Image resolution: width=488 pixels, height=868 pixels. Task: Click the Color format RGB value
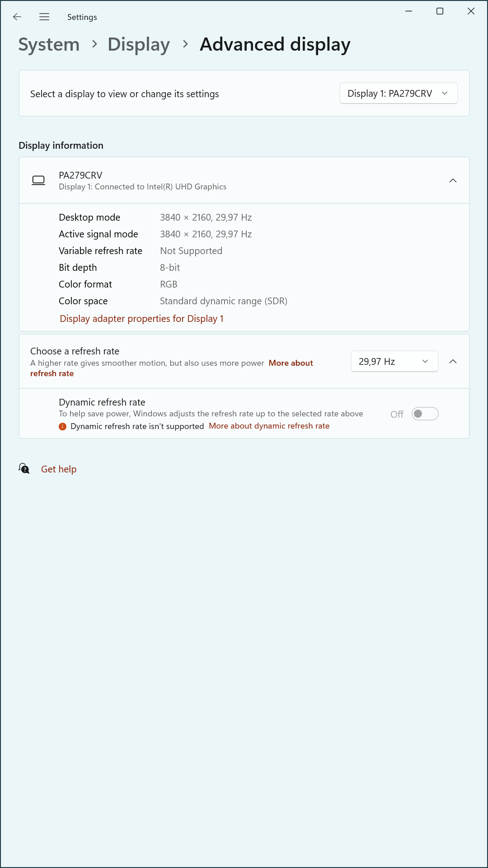pos(169,284)
